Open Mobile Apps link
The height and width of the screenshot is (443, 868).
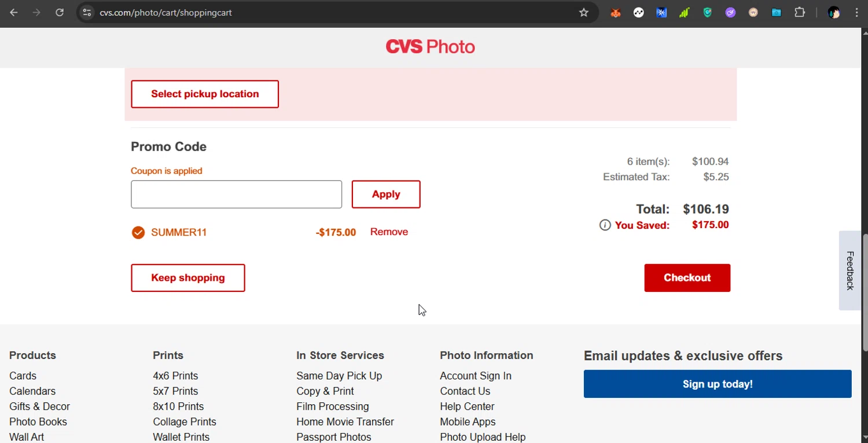[468, 422]
